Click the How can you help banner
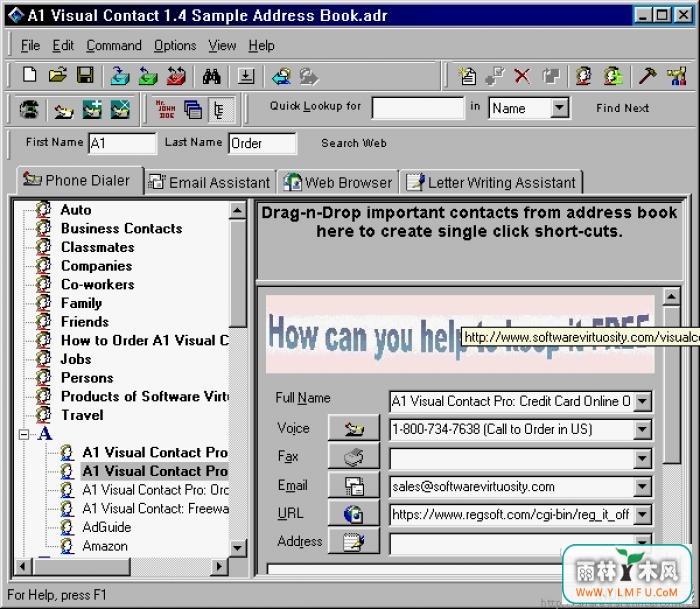This screenshot has width=700, height=609. pyautogui.click(x=460, y=334)
